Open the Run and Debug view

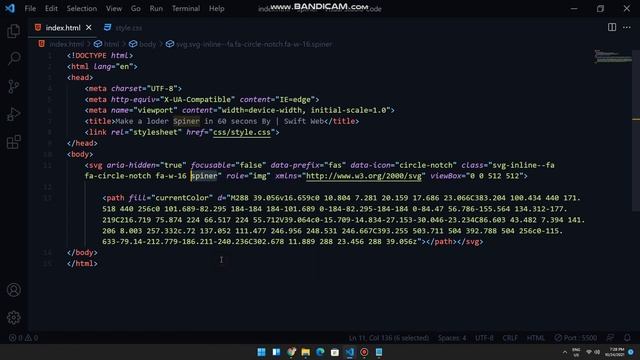(x=13, y=114)
